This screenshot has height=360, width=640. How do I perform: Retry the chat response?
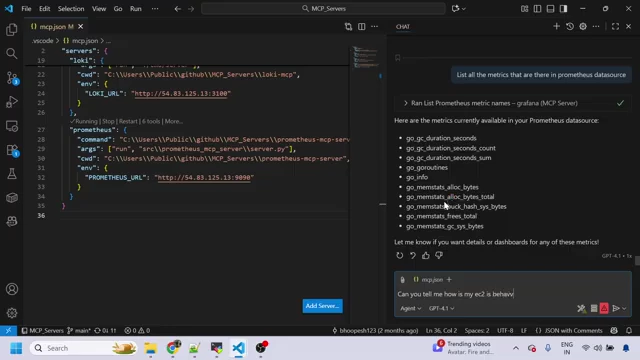click(400, 256)
